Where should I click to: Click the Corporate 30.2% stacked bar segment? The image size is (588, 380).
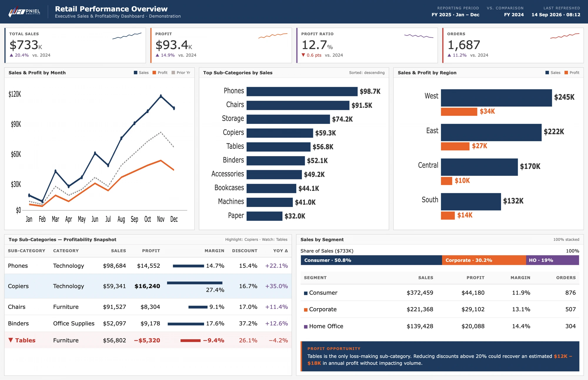484,260
